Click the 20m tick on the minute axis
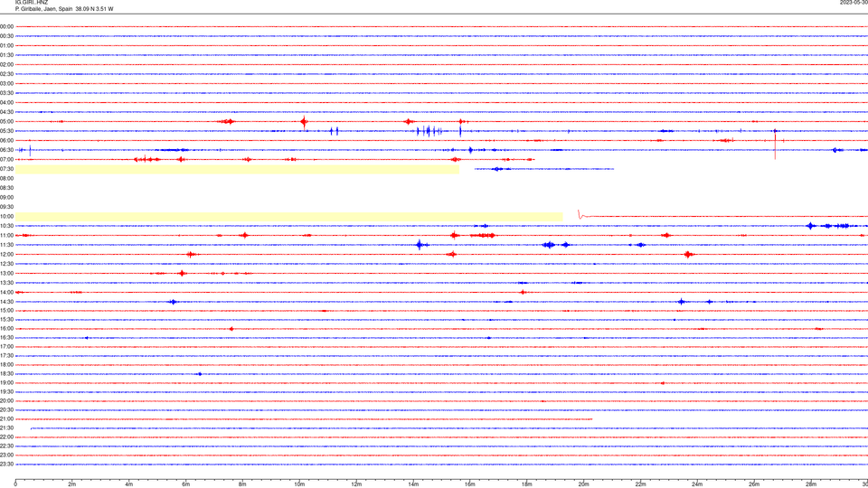Screen dimensions: 868x488 click(x=583, y=484)
